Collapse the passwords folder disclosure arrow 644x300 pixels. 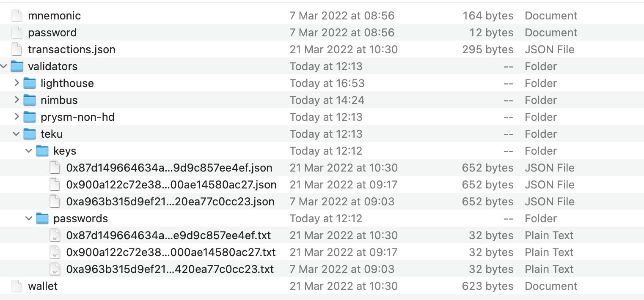[x=29, y=218]
